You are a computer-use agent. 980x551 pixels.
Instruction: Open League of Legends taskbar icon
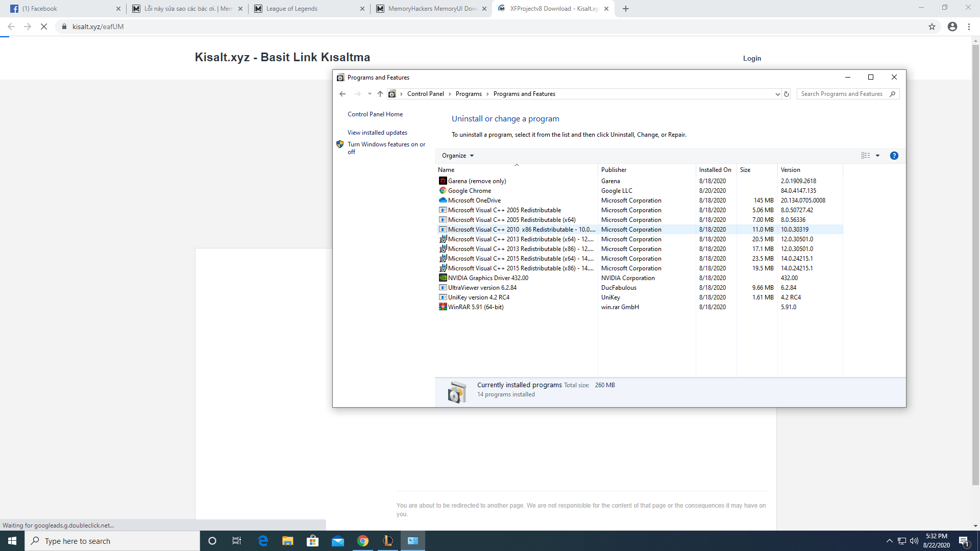click(x=388, y=541)
